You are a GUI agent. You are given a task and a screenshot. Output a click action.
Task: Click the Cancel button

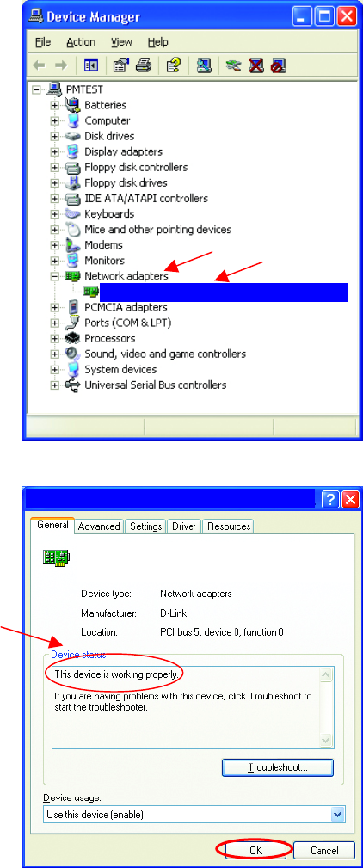point(323,850)
